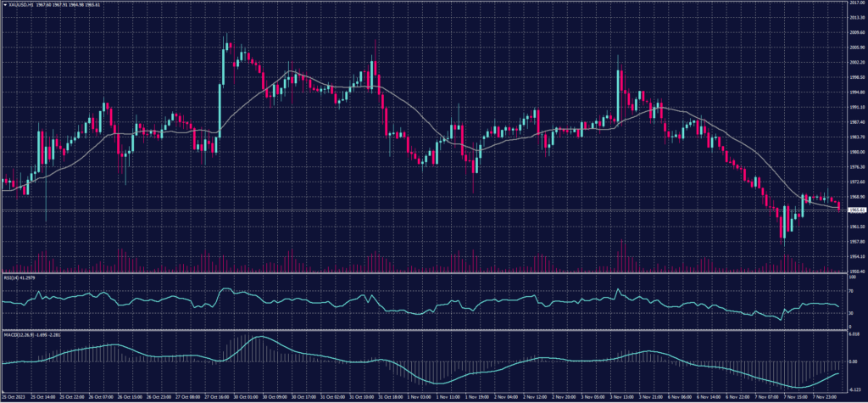This screenshot has width=868, height=403.
Task: Click the 1950.40 price axis label
Action: 856,271
